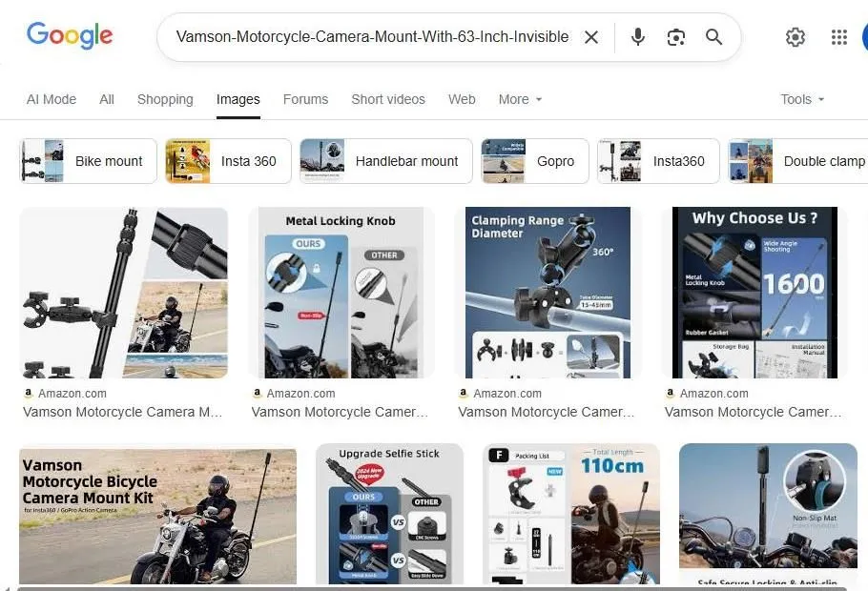868x591 pixels.
Task: Submit search with the magnifier icon
Action: tap(714, 37)
